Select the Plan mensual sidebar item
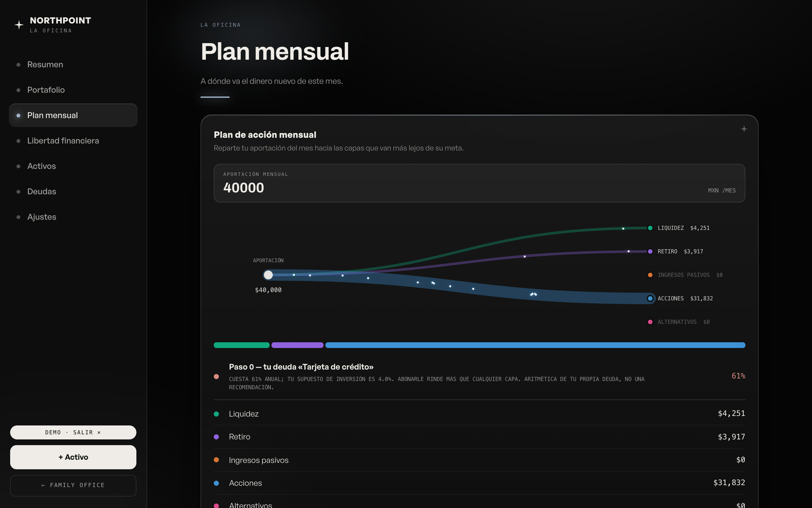This screenshot has height=508, width=812. tap(73, 115)
